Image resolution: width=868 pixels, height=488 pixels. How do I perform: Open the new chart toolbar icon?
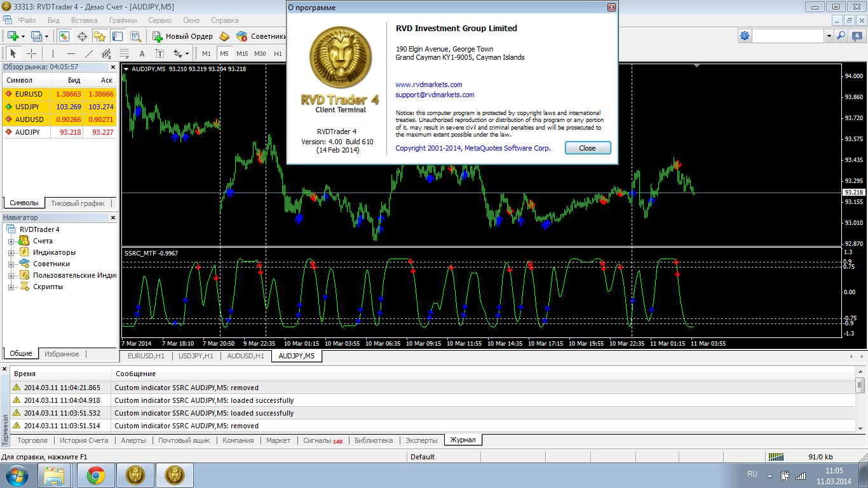point(13,36)
